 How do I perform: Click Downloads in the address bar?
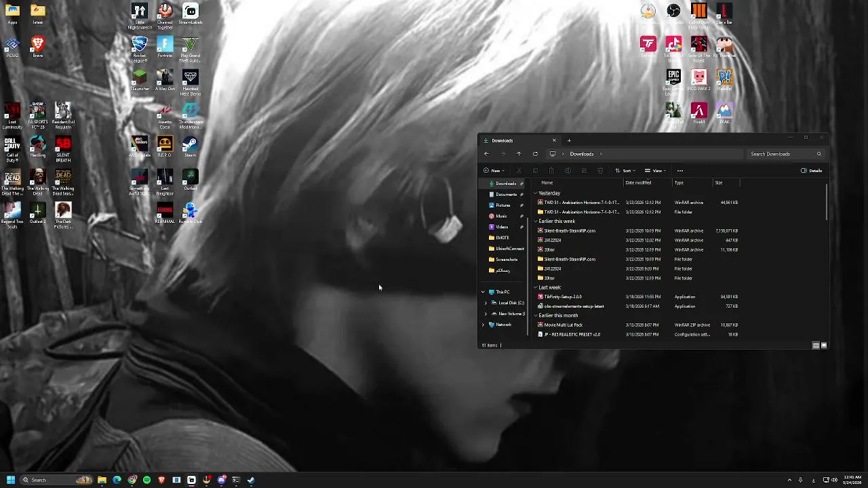pos(582,154)
